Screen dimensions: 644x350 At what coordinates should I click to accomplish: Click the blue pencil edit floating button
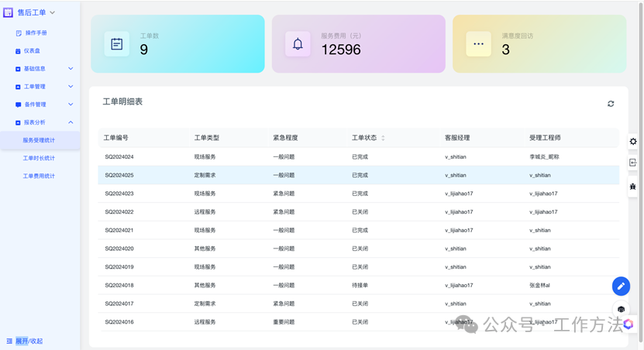pos(621,287)
